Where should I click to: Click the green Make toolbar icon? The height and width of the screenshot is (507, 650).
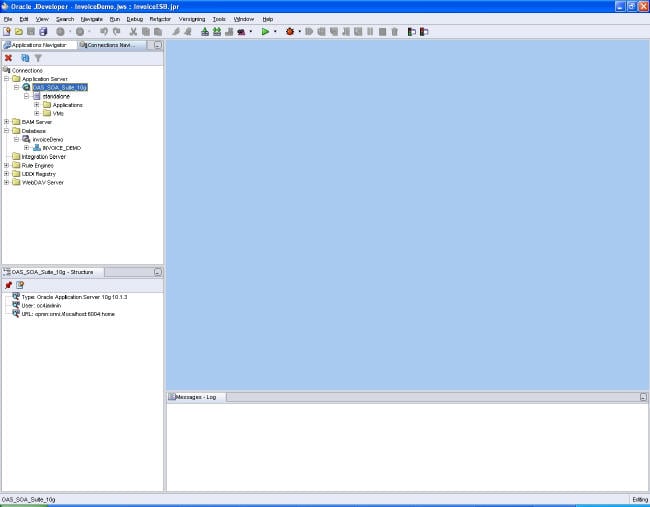(x=205, y=32)
